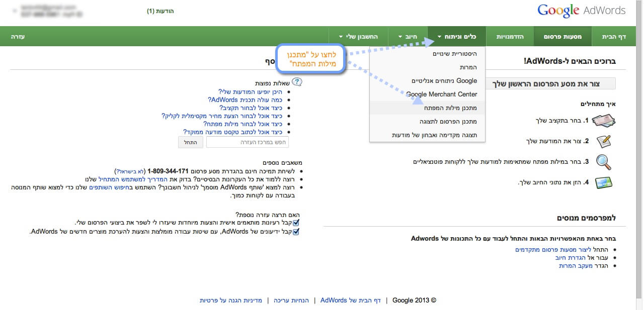Open the הודעות (1) notifications link
644x310 pixels.
160,11
